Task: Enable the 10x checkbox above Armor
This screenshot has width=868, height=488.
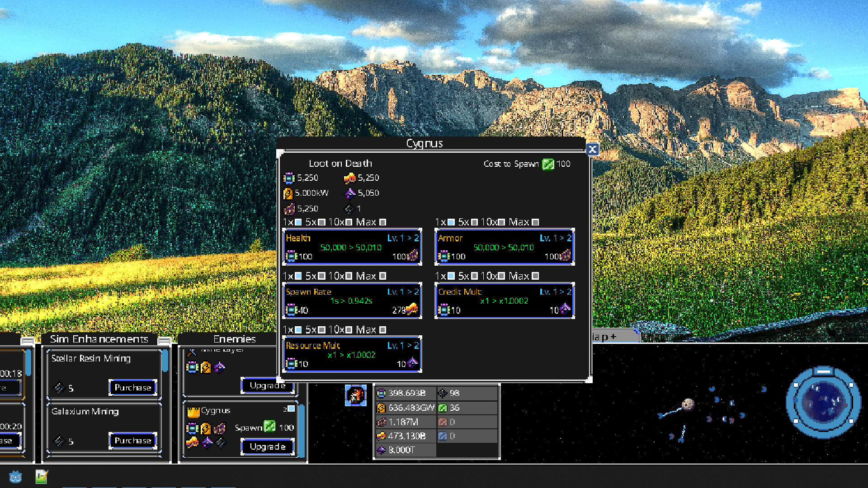Action: (x=501, y=222)
